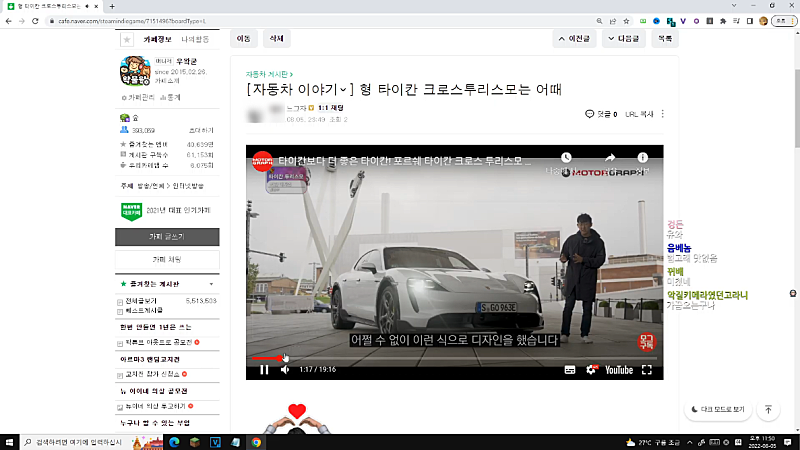This screenshot has height=450, width=800.
Task: Pause the YouTube video
Action: pyautogui.click(x=264, y=370)
